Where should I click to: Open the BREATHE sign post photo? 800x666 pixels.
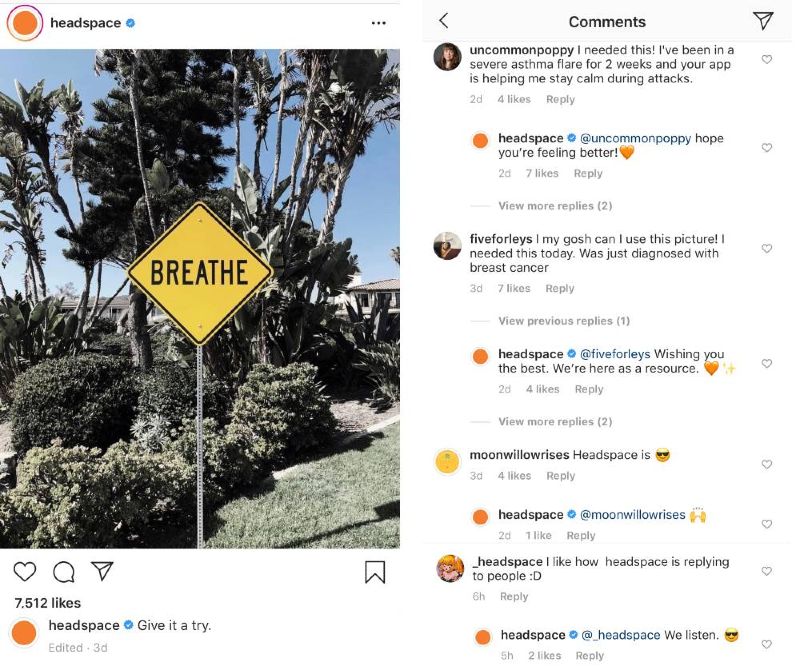pos(200,299)
